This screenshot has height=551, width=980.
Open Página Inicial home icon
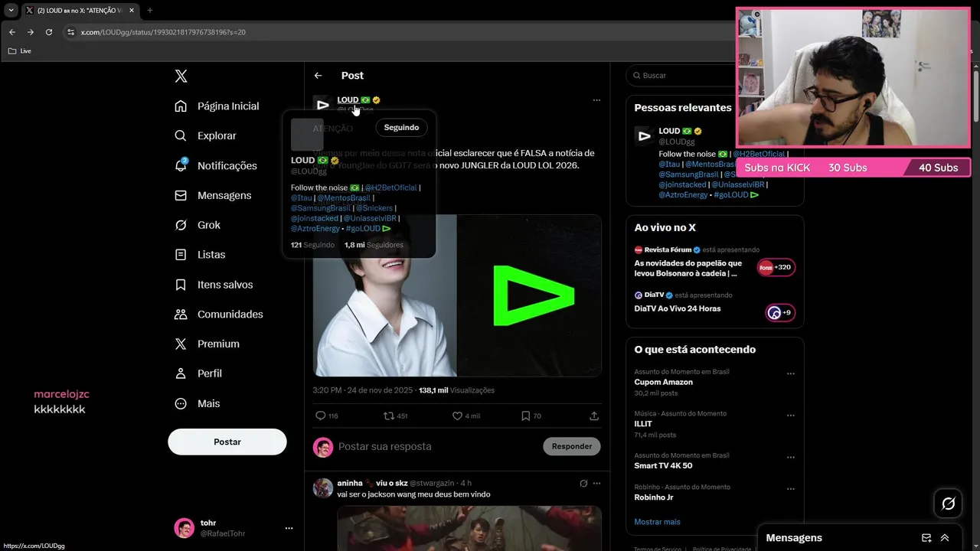[181, 106]
